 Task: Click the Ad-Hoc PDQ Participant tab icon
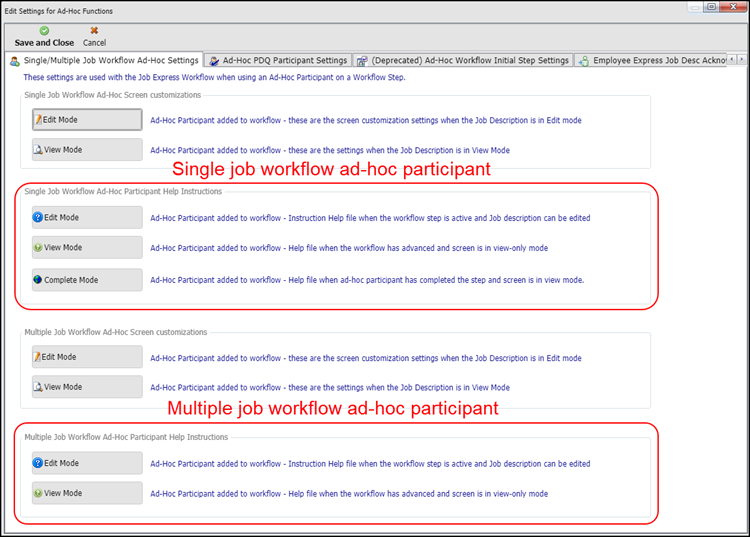click(x=214, y=61)
